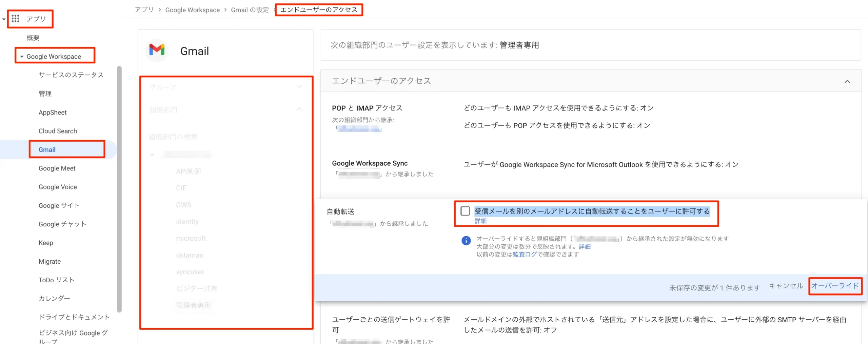Select microsoft organizational unit
The image size is (868, 344).
(x=191, y=238)
